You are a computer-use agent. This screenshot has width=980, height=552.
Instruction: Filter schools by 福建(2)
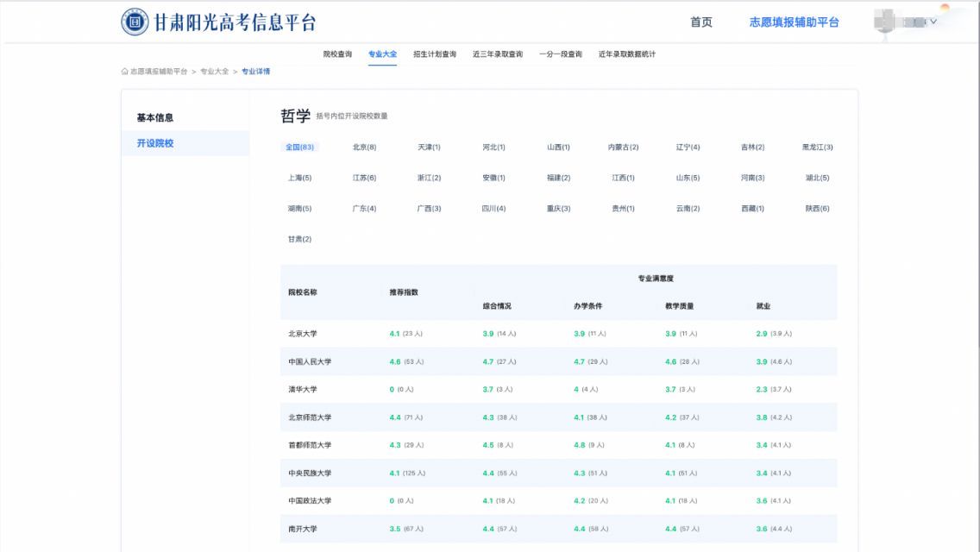click(558, 178)
